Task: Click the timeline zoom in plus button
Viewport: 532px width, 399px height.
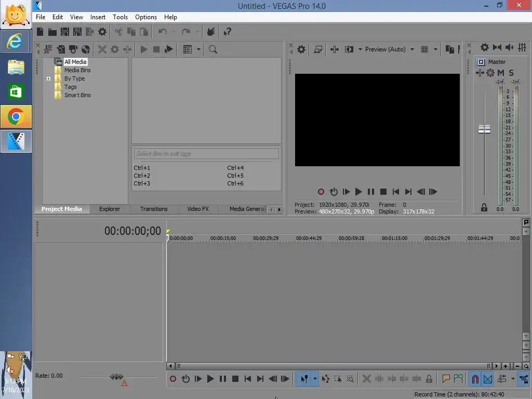Action: (506, 366)
